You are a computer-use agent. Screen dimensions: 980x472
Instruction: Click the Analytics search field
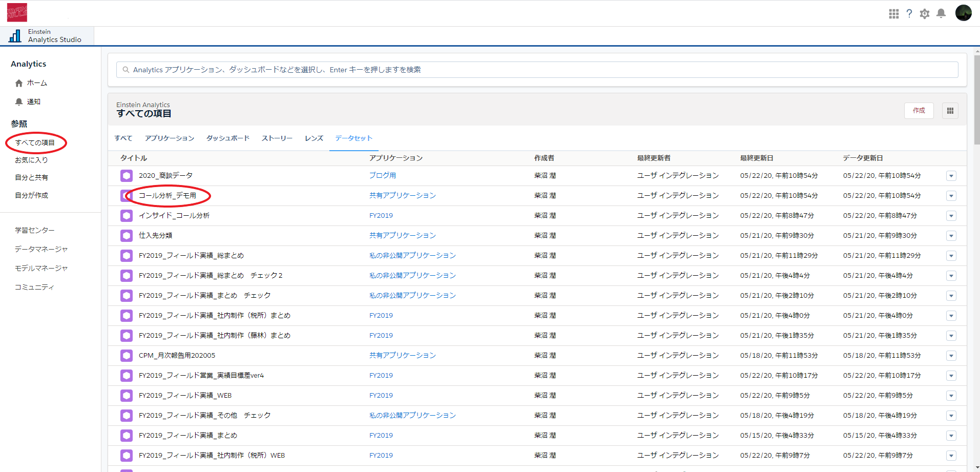pyautogui.click(x=537, y=70)
